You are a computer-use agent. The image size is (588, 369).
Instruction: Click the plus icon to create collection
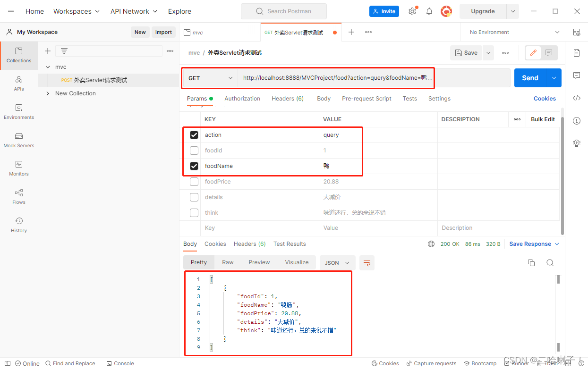point(47,51)
